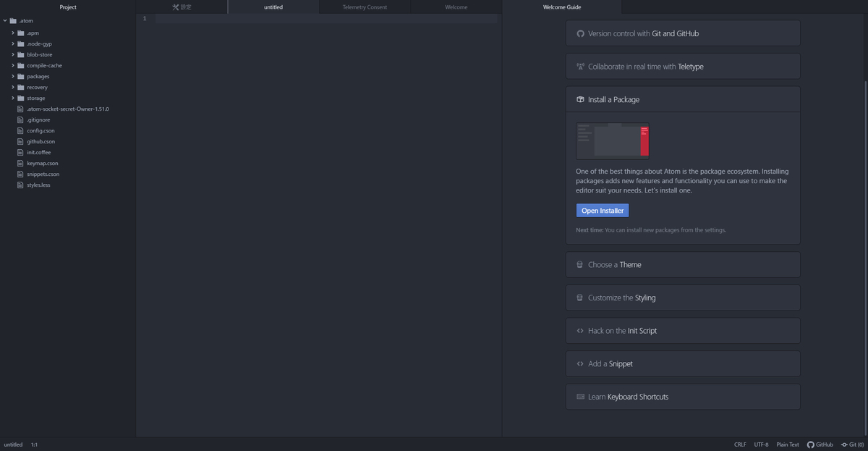Click the line number 1 in gutter

144,18
